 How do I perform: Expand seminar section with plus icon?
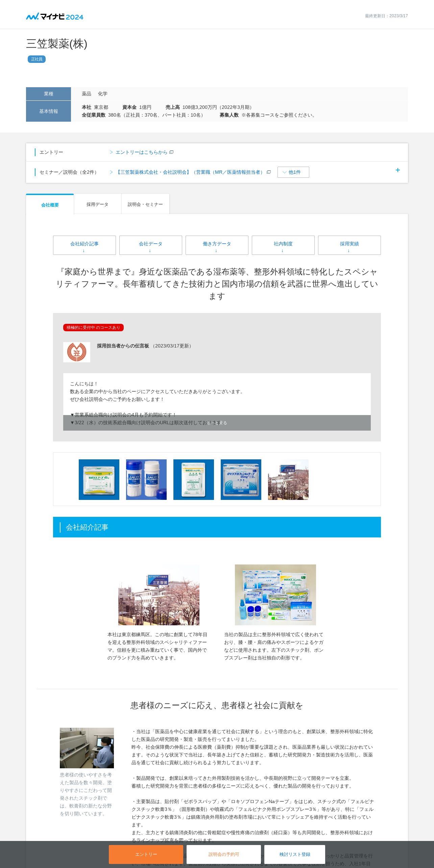pyautogui.click(x=398, y=170)
